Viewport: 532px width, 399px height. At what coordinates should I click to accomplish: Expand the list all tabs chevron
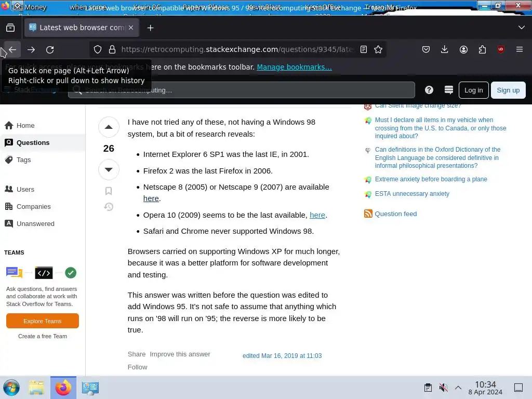[x=522, y=28]
